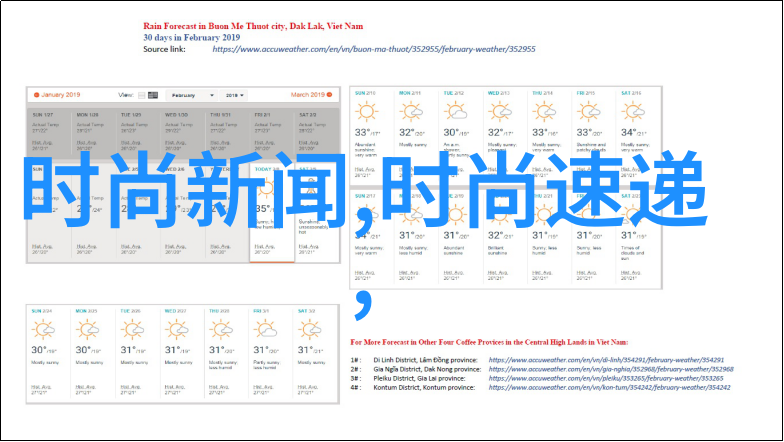
Task: Go to previous month January 2019
Action: 55,95
